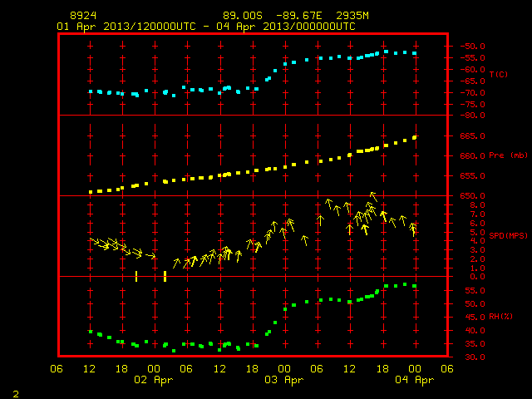This screenshot has height=399, width=532.
Task: Select the 04 Apr date label
Action: pos(415,380)
